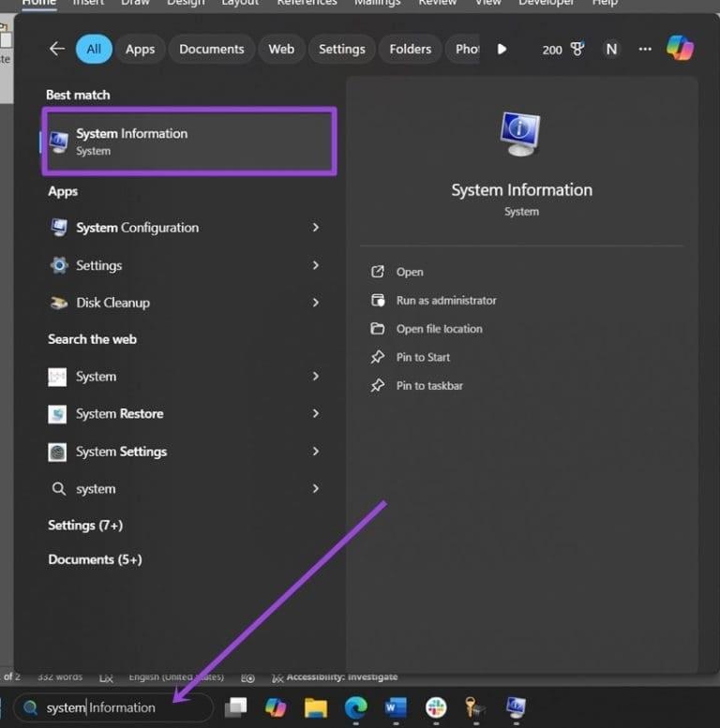Viewport: 720px width, 728px height.
Task: Expand the Settings app result chevron
Action: [x=316, y=265]
